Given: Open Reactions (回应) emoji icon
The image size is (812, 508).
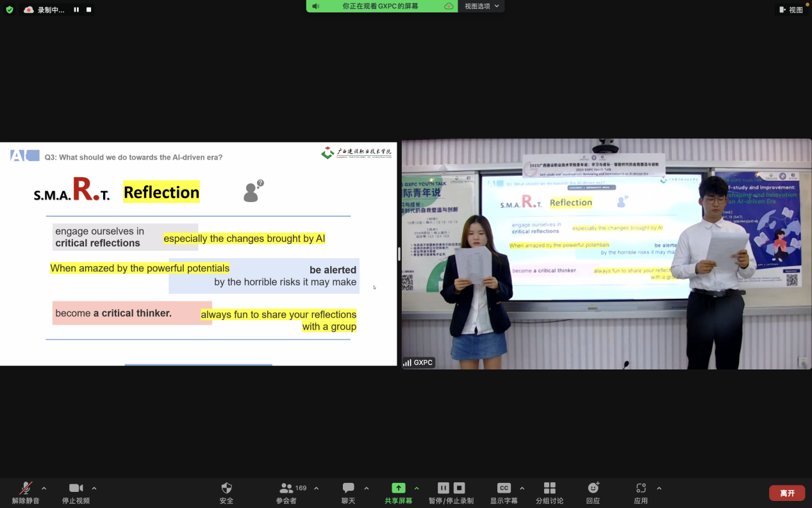Looking at the screenshot, I should (x=593, y=488).
